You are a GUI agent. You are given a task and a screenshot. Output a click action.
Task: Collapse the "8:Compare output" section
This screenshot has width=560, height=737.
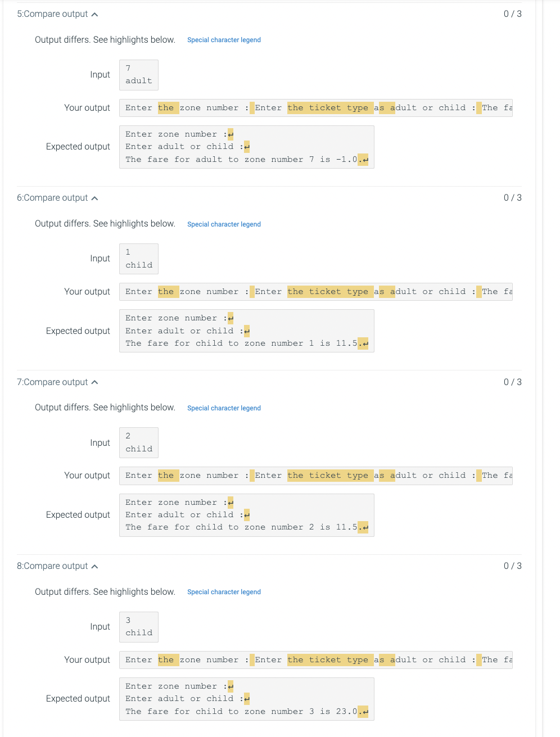[x=96, y=566]
